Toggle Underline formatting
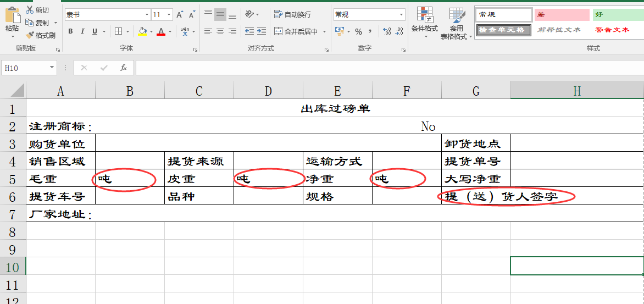The height and width of the screenshot is (304, 644). (x=95, y=31)
